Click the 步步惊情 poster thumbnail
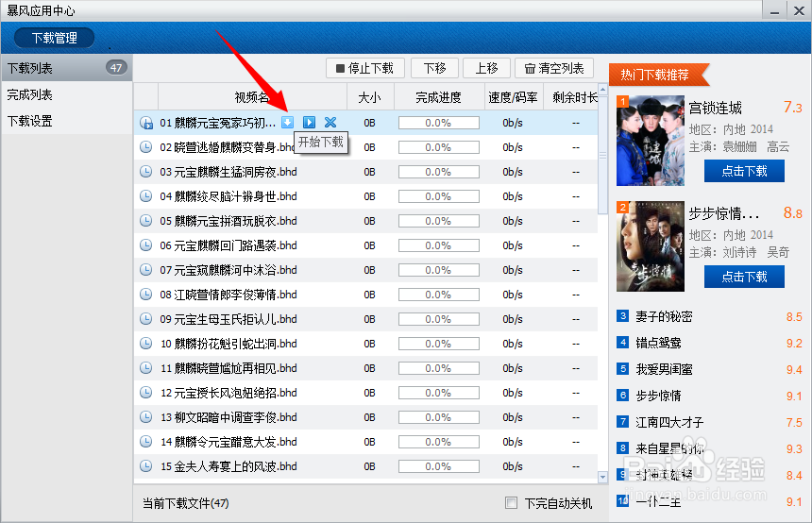Screen dimensions: 812x523 [x=651, y=246]
